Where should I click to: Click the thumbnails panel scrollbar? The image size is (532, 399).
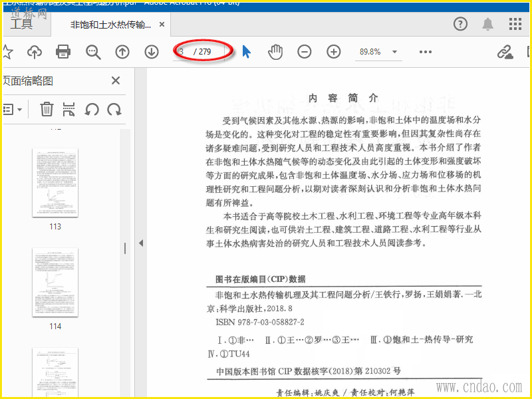tap(125, 248)
